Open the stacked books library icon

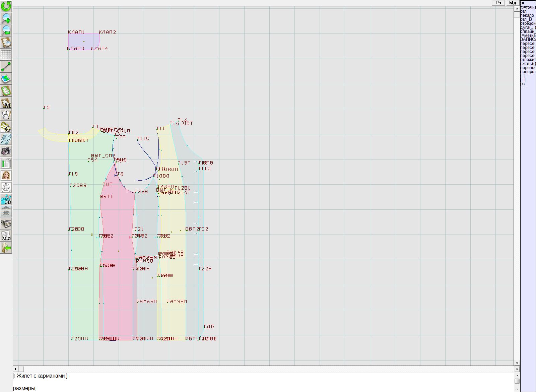click(x=6, y=223)
